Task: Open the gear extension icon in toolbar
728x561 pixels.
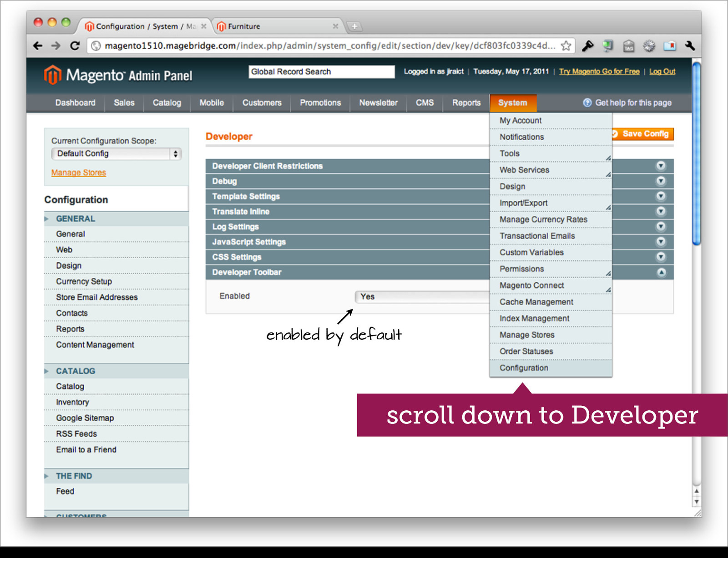Action: click(649, 46)
